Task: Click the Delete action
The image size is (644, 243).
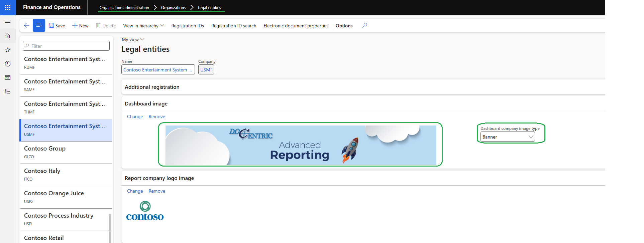Action: tap(106, 26)
